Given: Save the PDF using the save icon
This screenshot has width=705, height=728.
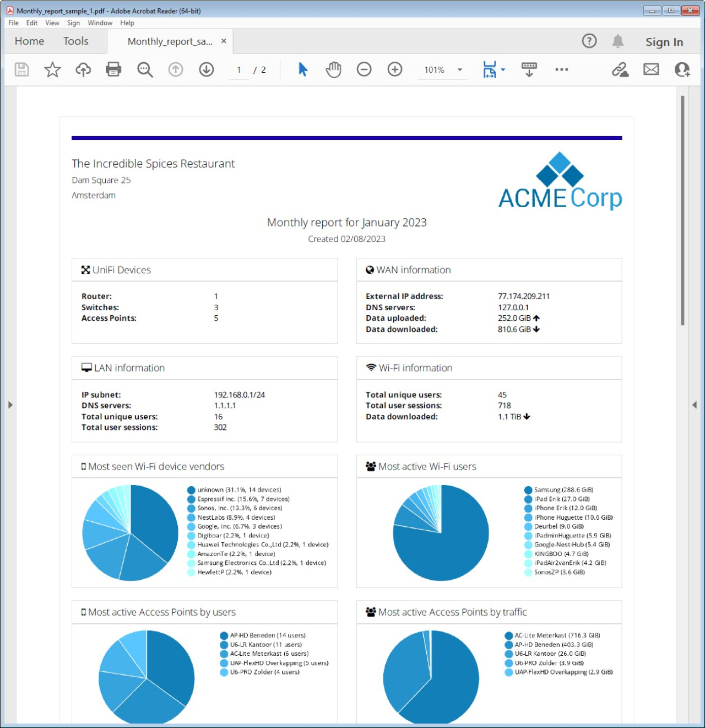Looking at the screenshot, I should (x=21, y=69).
